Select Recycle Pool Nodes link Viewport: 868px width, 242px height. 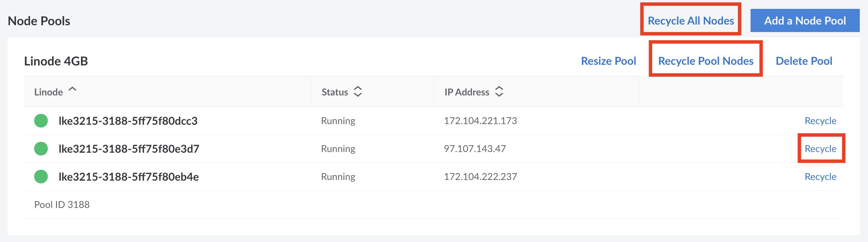coord(705,61)
